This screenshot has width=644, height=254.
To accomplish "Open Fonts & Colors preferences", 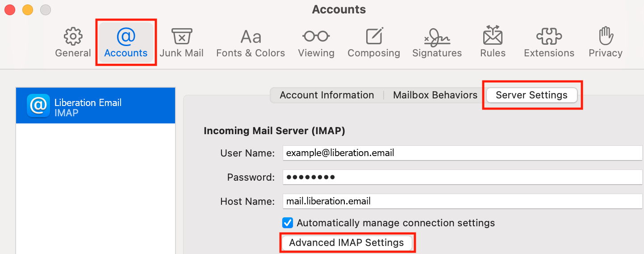I will 251,42.
